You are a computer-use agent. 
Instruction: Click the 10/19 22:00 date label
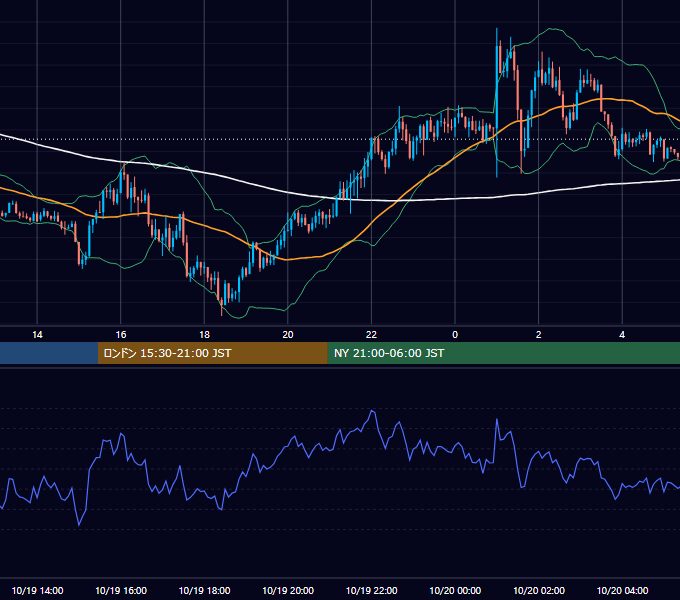point(371,590)
